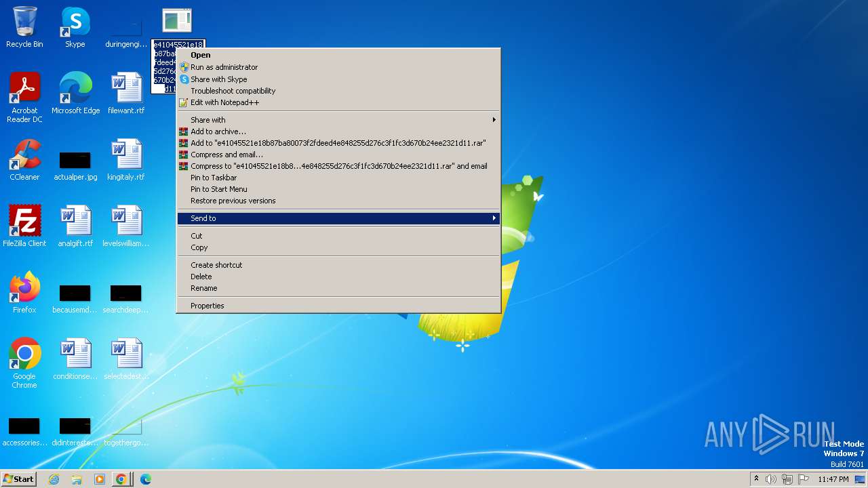The height and width of the screenshot is (488, 868).
Task: Select the FileZilla Client icon
Action: (x=24, y=226)
